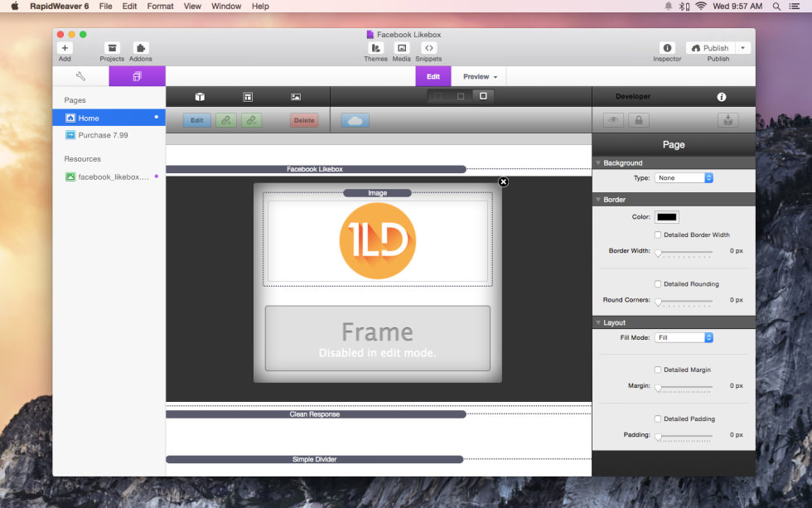Open the Themes browser icon
This screenshot has height=508, width=812.
tap(375, 48)
